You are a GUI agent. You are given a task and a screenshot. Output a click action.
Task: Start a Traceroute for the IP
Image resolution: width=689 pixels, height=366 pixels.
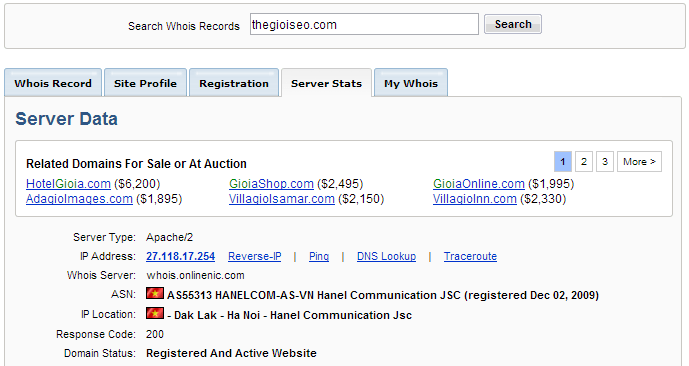470,256
